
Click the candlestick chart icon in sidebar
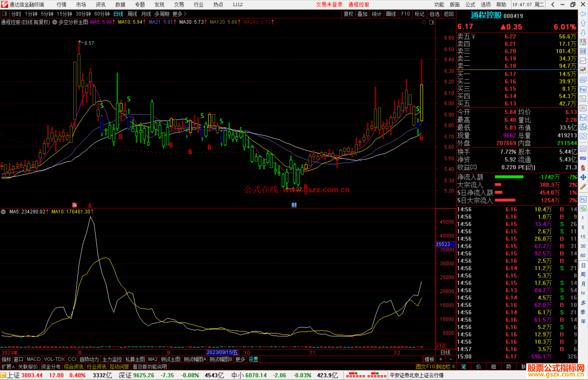pos(583,70)
